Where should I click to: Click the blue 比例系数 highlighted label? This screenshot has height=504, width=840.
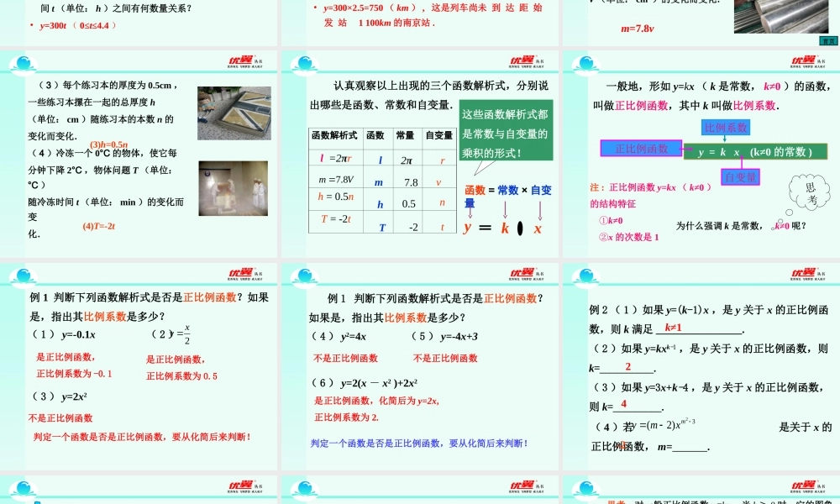(726, 127)
